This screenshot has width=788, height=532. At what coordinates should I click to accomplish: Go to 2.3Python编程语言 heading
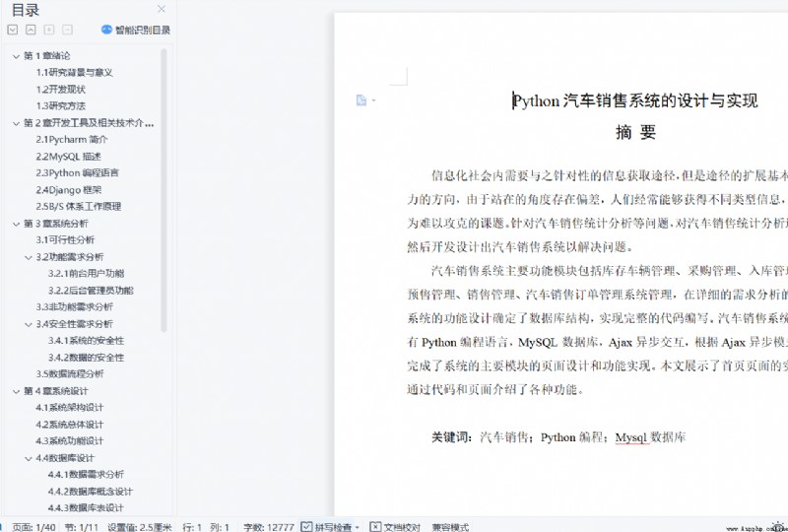coord(78,173)
